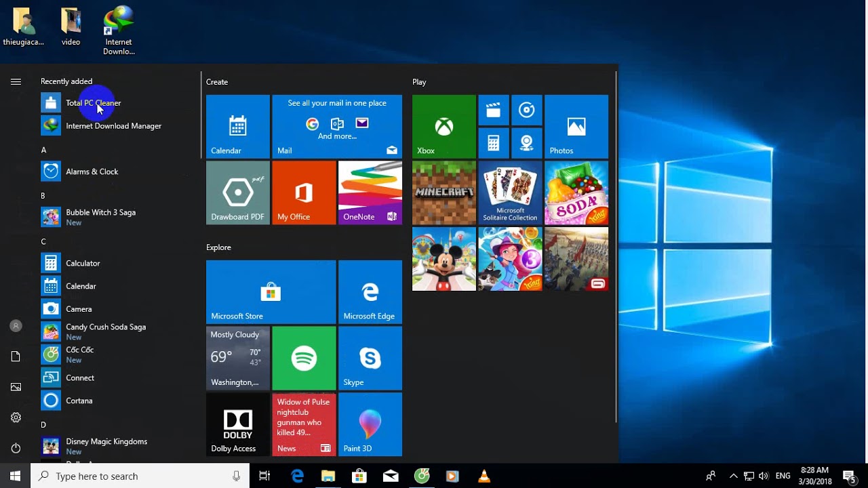868x488 pixels.
Task: Open the Groove Music small tile
Action: 527,110
